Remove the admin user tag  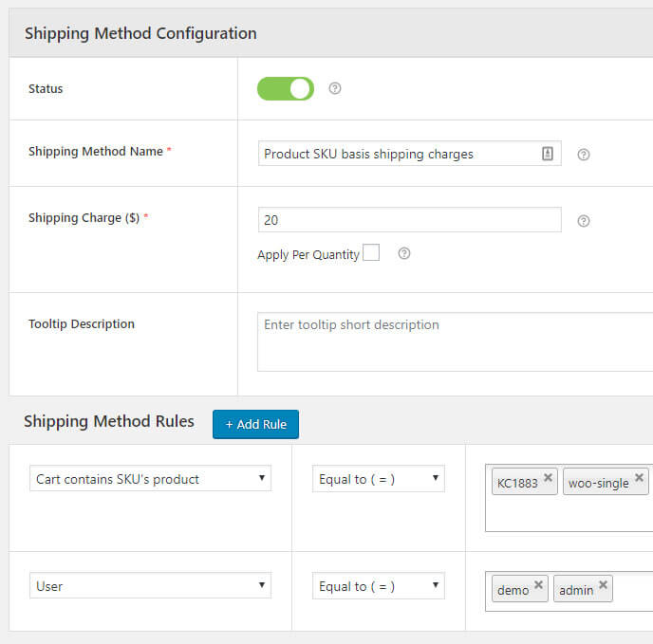pos(603,585)
